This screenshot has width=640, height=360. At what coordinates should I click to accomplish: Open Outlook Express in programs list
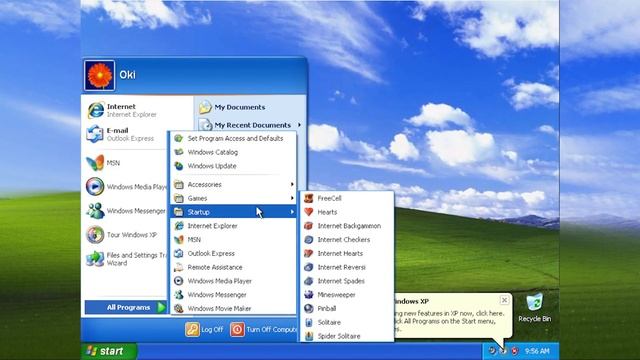point(233,253)
